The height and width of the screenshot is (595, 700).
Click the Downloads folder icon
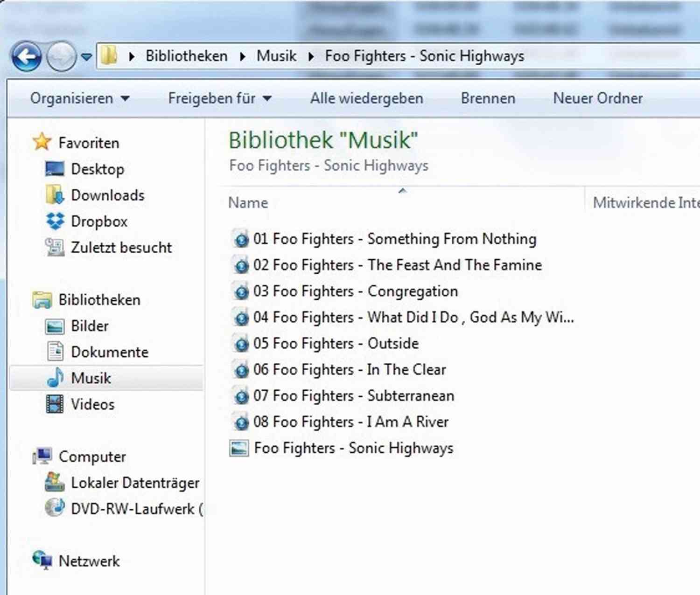[55, 195]
